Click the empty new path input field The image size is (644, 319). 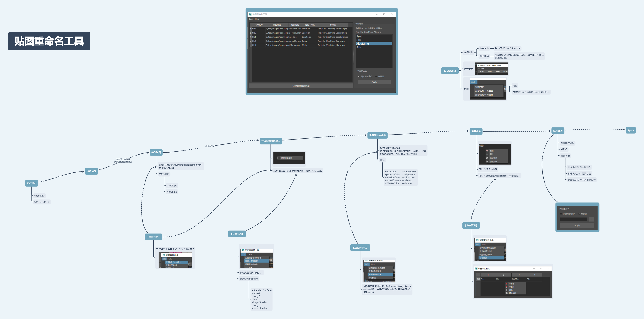pyautogui.click(x=573, y=219)
